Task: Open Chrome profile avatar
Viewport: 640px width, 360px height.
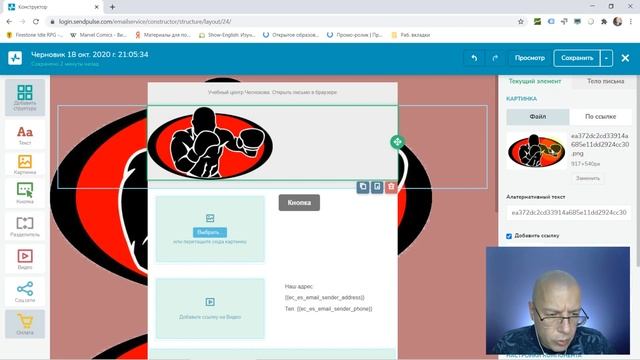Action: pos(618,22)
